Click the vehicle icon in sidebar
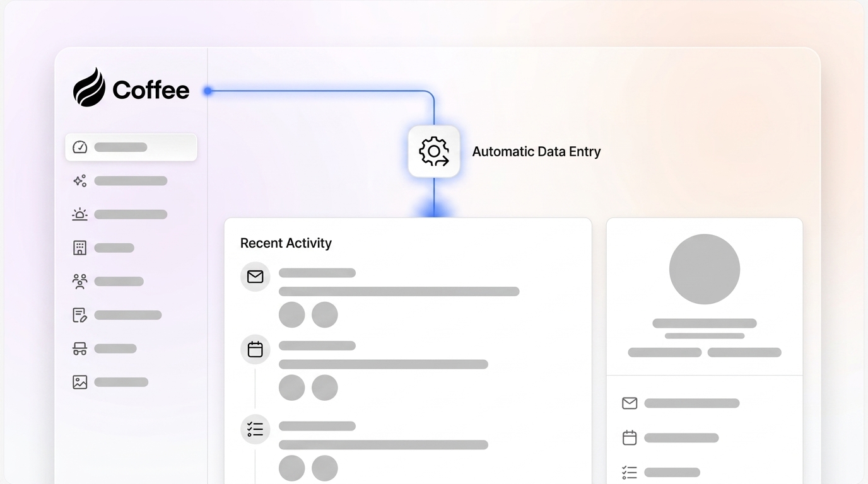The width and height of the screenshot is (868, 484). point(79,348)
